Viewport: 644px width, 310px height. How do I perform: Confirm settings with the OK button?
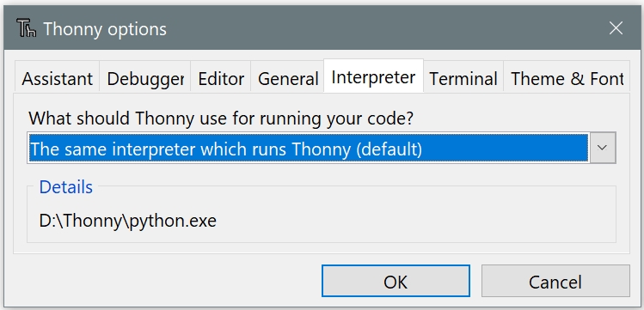click(396, 282)
